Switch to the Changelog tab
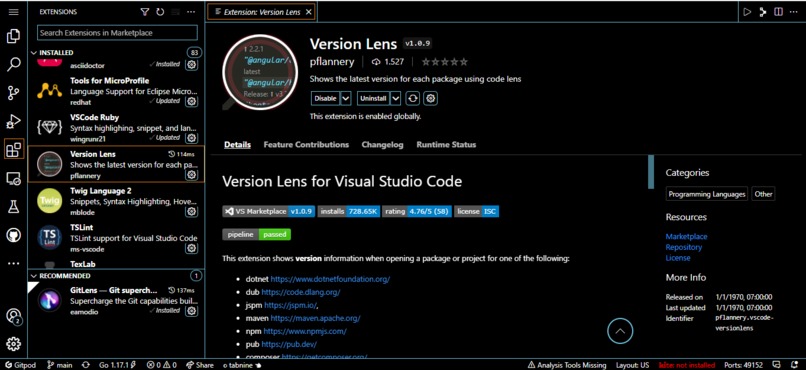The height and width of the screenshot is (370, 806). tap(382, 144)
